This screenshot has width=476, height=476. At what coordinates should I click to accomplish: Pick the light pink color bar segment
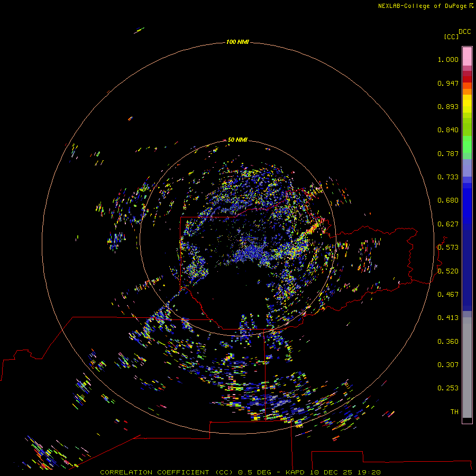tap(467, 57)
